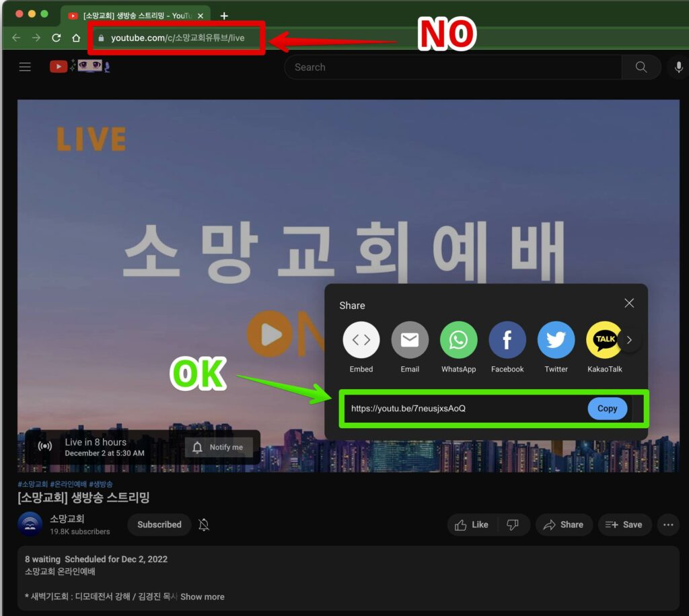Toggle the muted notification bell icon

pyautogui.click(x=204, y=524)
